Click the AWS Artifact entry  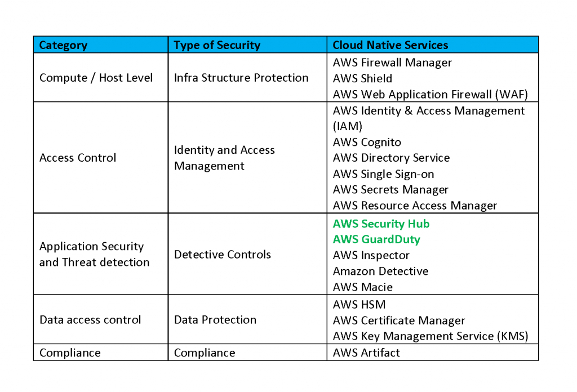[366, 353]
